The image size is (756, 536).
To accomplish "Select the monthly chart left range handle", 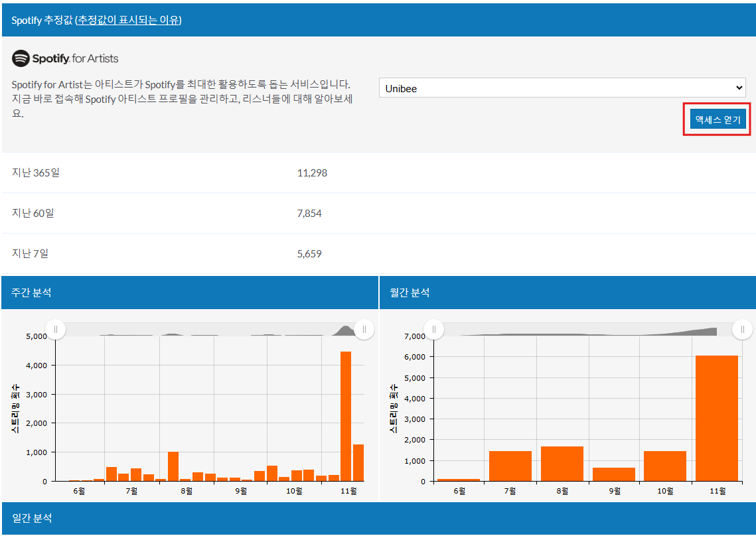I will (434, 329).
